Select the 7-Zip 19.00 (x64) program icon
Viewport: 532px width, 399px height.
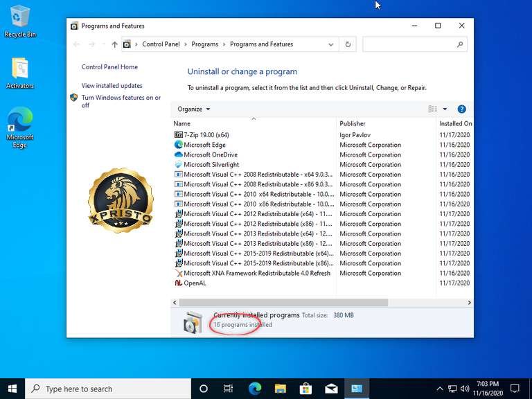179,134
